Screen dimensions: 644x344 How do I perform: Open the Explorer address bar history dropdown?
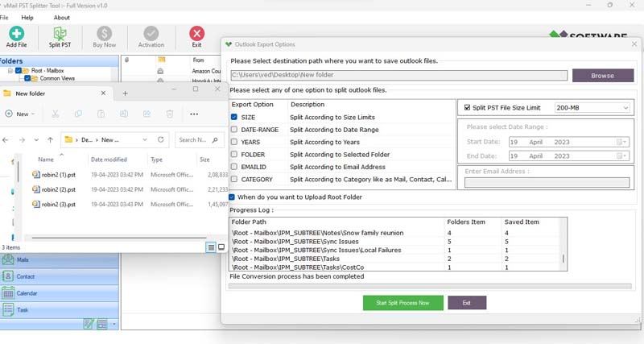click(145, 139)
